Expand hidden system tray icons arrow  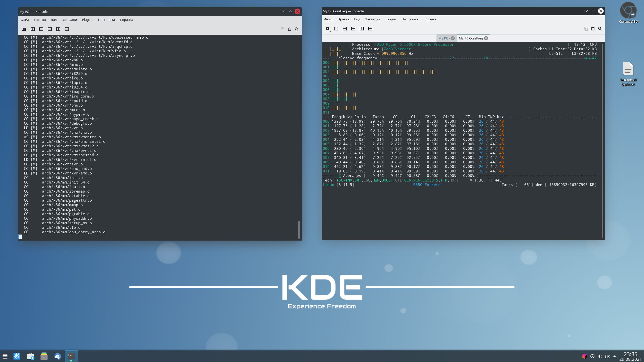(x=615, y=356)
